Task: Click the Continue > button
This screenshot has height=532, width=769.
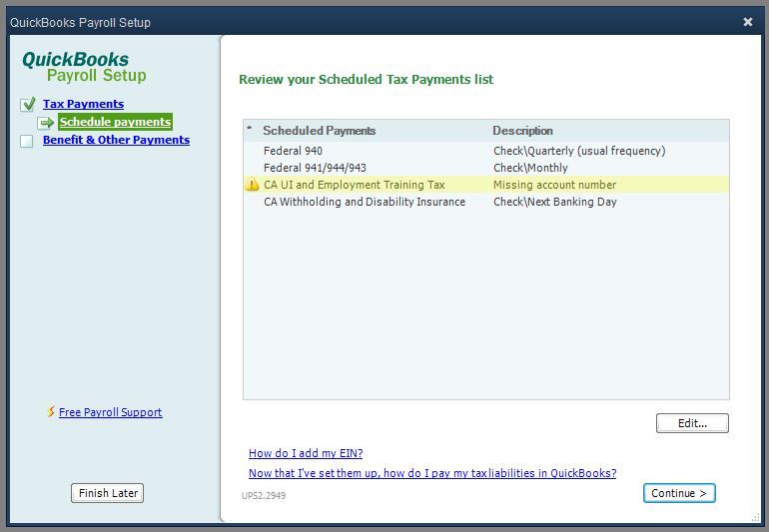Action: (679, 493)
